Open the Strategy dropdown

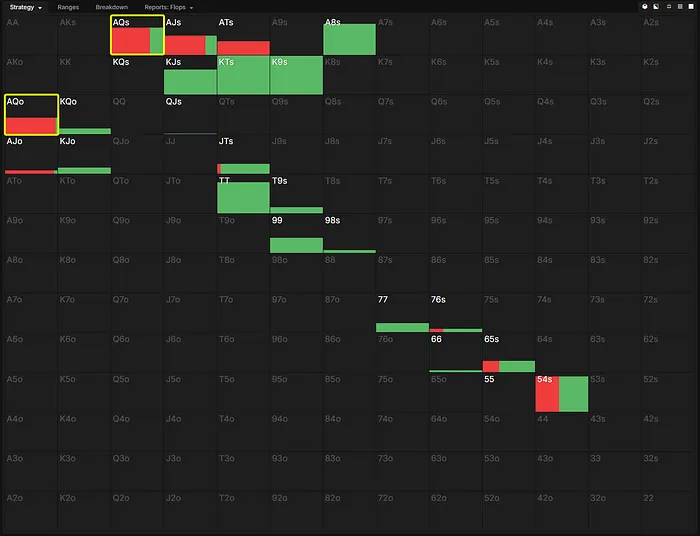[26, 7]
